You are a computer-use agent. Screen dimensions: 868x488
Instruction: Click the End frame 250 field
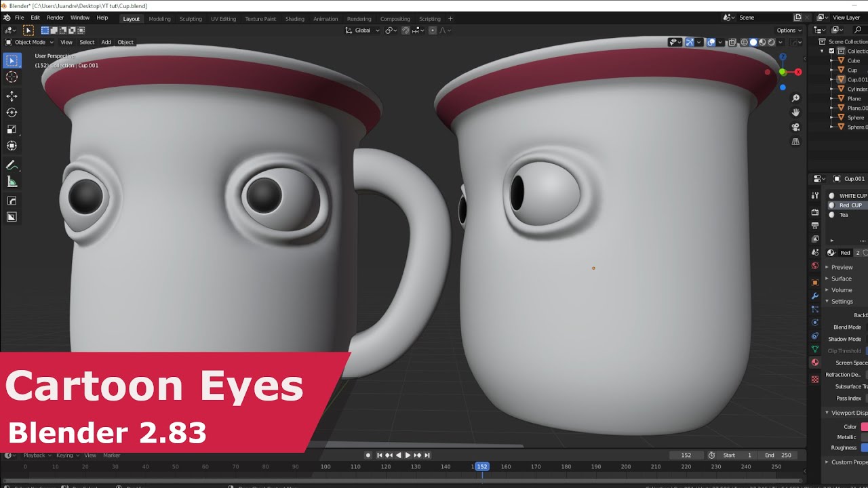click(x=778, y=455)
